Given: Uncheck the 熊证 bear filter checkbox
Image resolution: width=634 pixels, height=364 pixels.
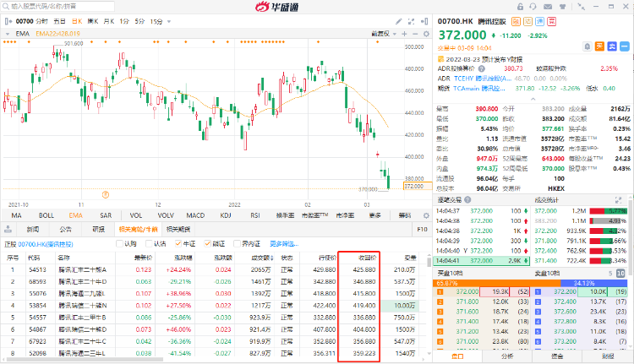Looking at the screenshot, I should pos(207,243).
